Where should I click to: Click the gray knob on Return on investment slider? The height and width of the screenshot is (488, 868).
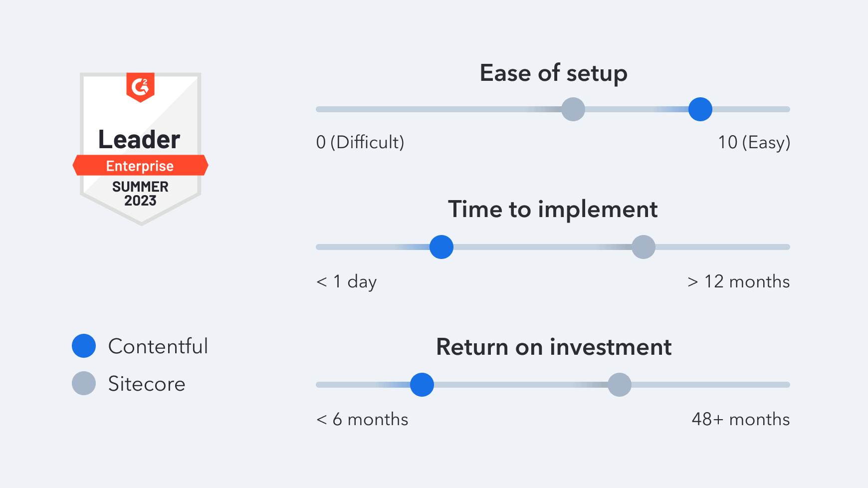(620, 385)
